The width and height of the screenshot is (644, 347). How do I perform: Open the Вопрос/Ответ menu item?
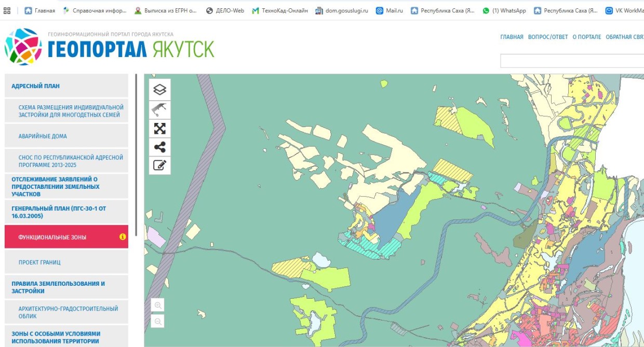click(548, 37)
